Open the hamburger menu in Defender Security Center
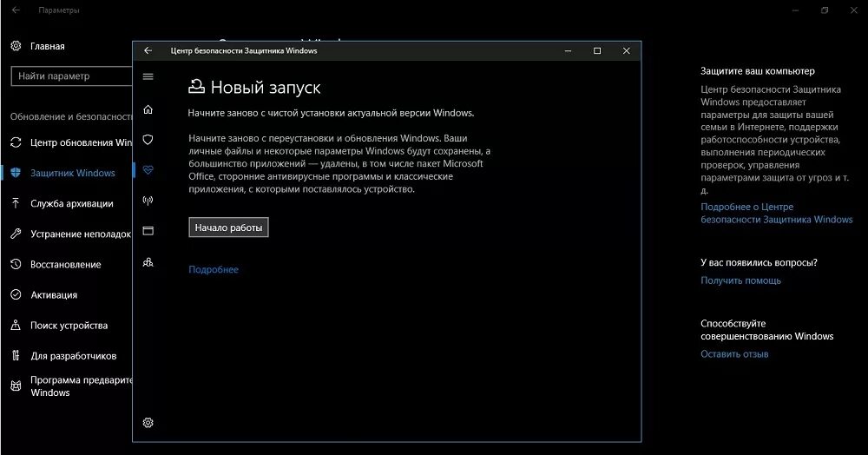The image size is (868, 455). coord(148,76)
